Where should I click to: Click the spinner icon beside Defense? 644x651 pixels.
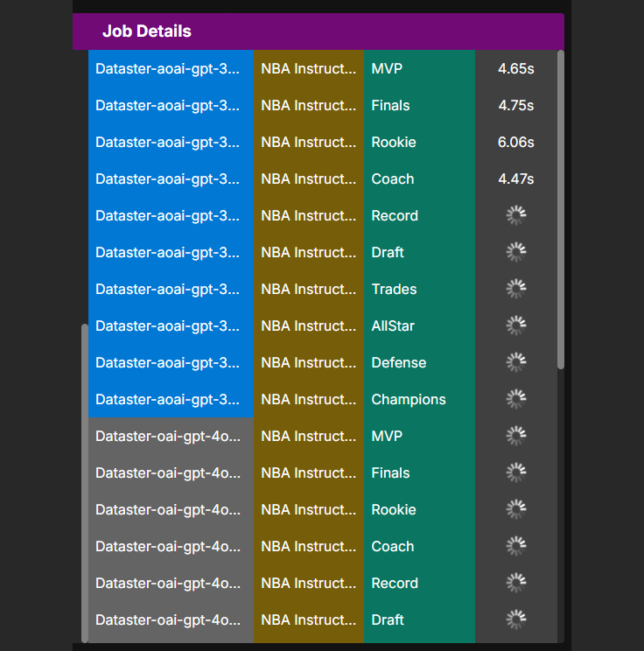pos(516,362)
